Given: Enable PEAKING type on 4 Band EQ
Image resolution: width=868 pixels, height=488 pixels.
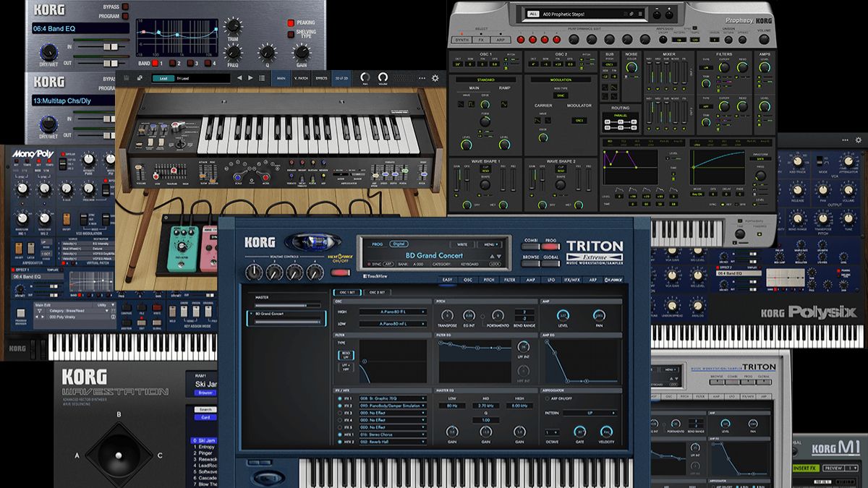Looking at the screenshot, I should [290, 23].
